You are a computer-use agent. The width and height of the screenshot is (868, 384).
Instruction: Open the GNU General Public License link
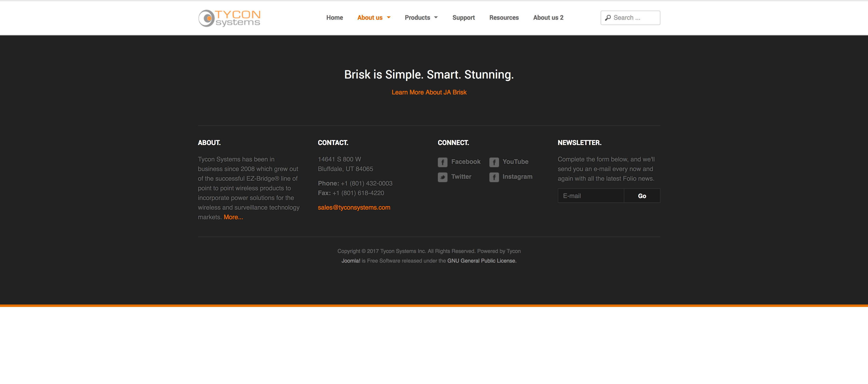pos(481,261)
